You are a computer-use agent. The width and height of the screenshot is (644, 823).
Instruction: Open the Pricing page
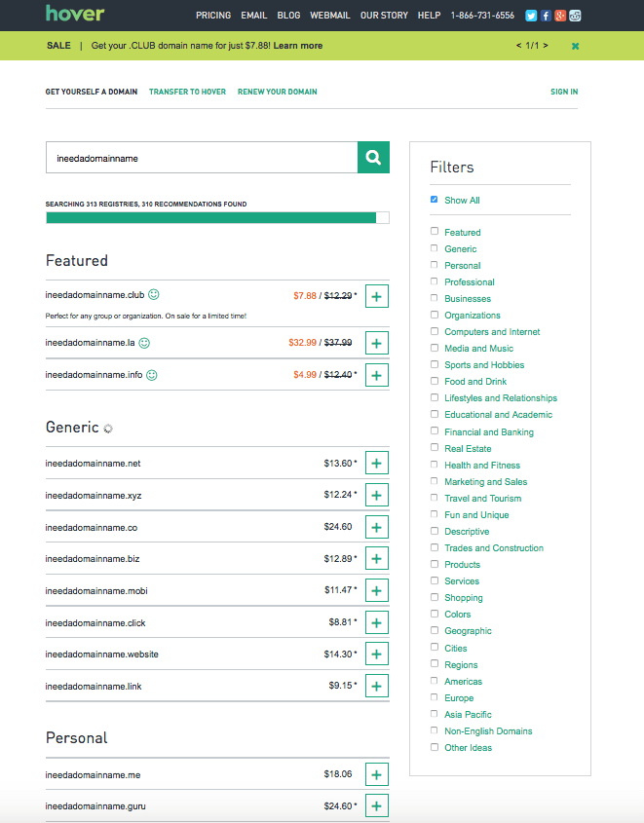coord(213,16)
